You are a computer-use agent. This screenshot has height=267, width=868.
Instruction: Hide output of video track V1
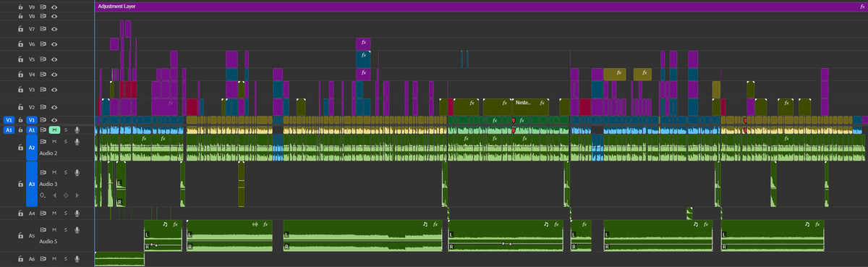[x=54, y=120]
